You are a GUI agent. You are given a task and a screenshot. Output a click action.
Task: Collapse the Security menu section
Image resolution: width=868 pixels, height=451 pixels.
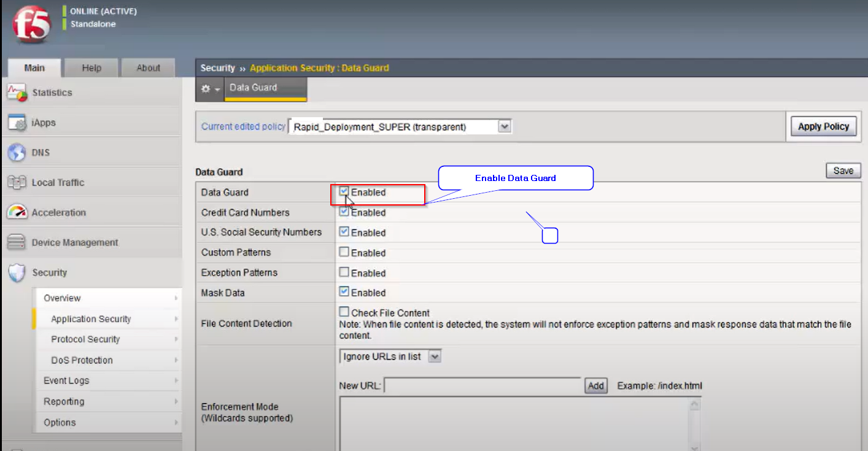[x=50, y=273]
